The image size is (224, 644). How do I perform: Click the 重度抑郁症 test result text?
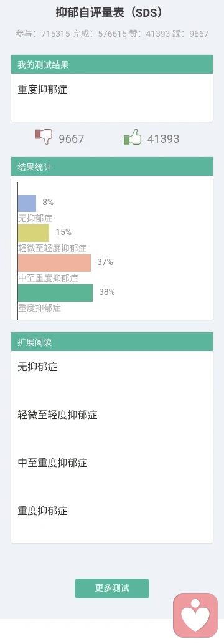pyautogui.click(x=42, y=89)
